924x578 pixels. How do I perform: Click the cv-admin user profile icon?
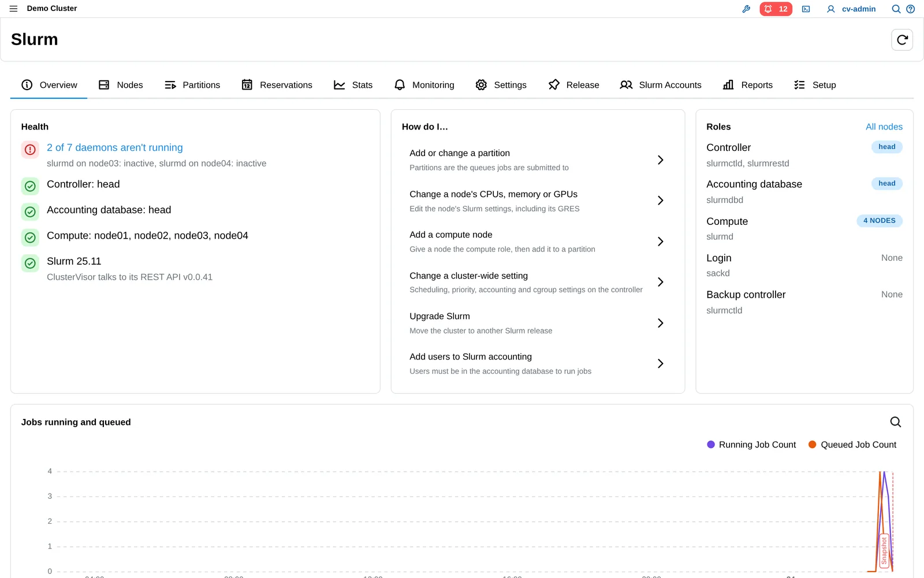[830, 9]
